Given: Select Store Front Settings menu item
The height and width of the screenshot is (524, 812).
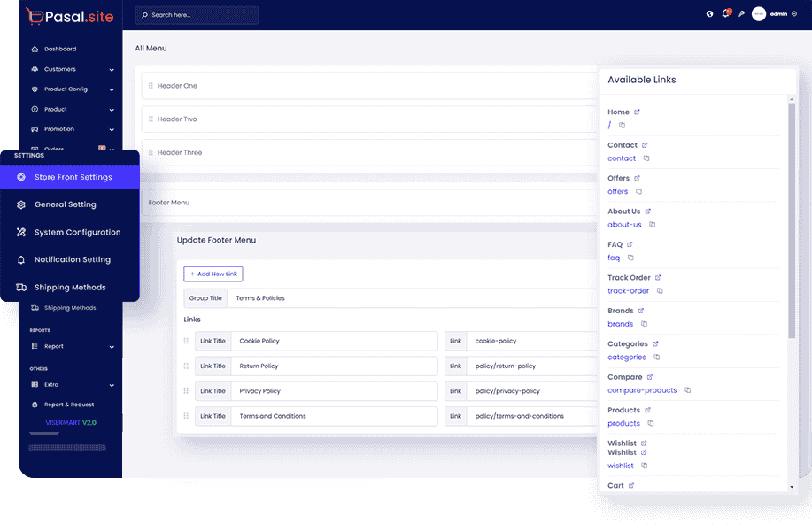Looking at the screenshot, I should click(x=73, y=177).
